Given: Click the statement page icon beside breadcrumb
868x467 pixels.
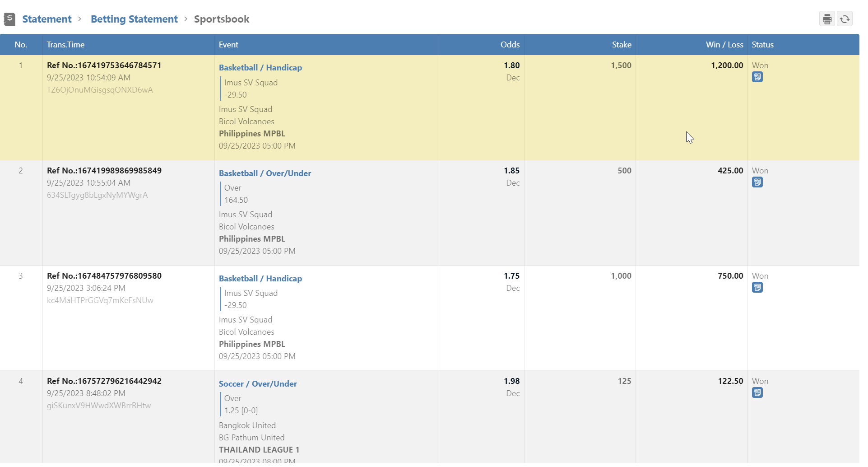Looking at the screenshot, I should coord(9,19).
